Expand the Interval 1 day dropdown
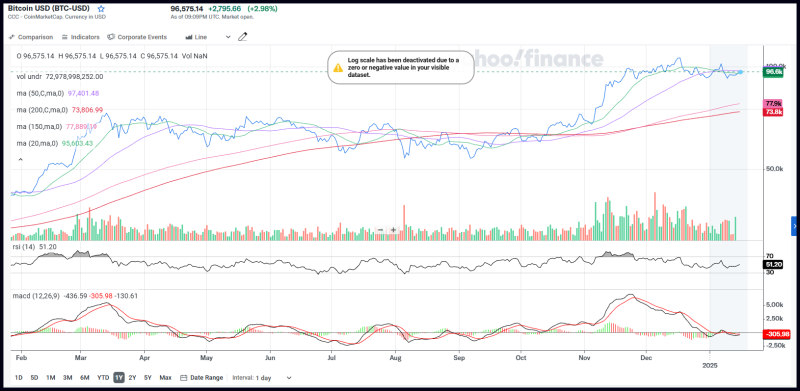Screen dimensions: 800x391 click(262, 378)
